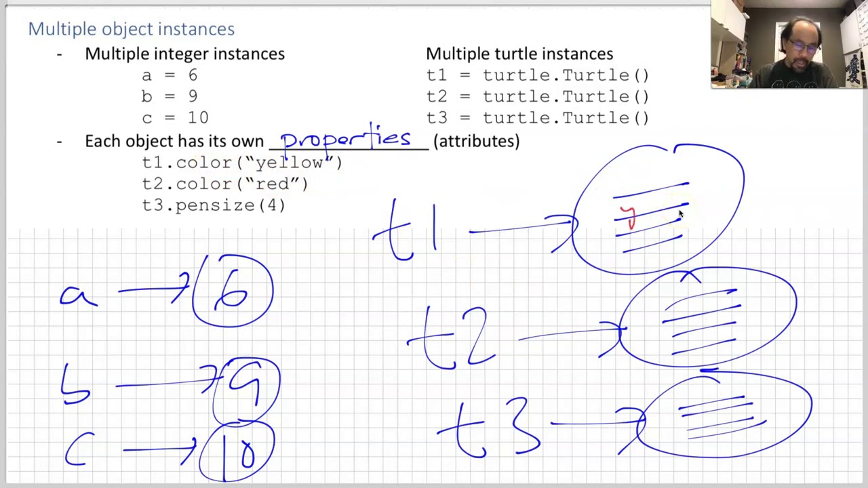
Task: Click 't3 = turtle.Turtle()' code line
Action: click(x=538, y=117)
